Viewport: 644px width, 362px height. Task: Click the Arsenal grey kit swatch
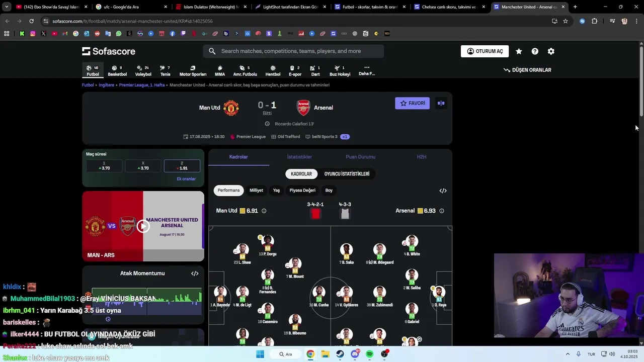coord(345,214)
